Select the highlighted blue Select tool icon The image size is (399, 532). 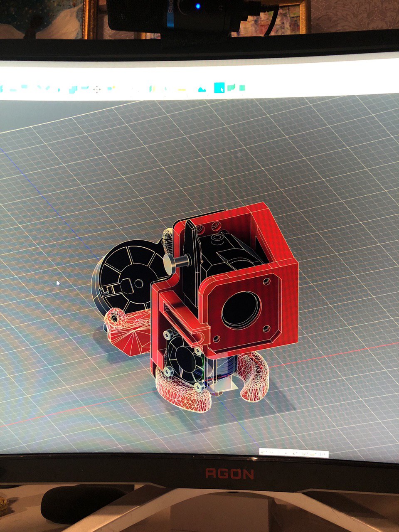point(219,88)
